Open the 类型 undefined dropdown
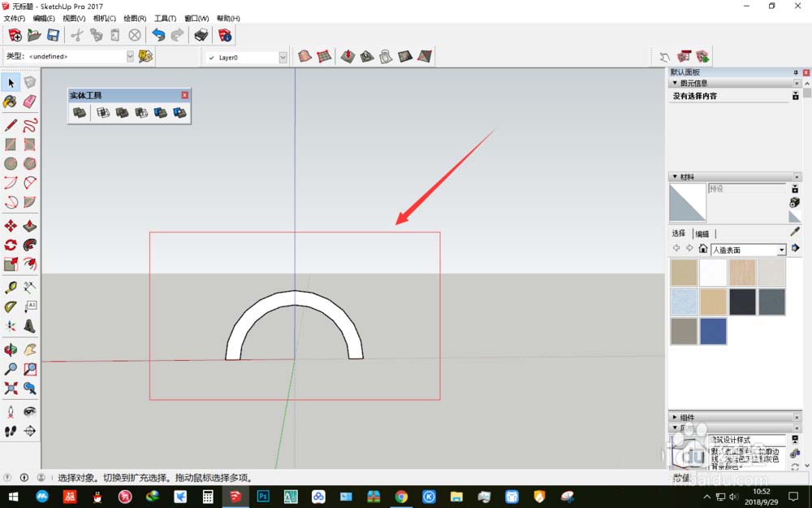812x508 pixels. [x=130, y=57]
